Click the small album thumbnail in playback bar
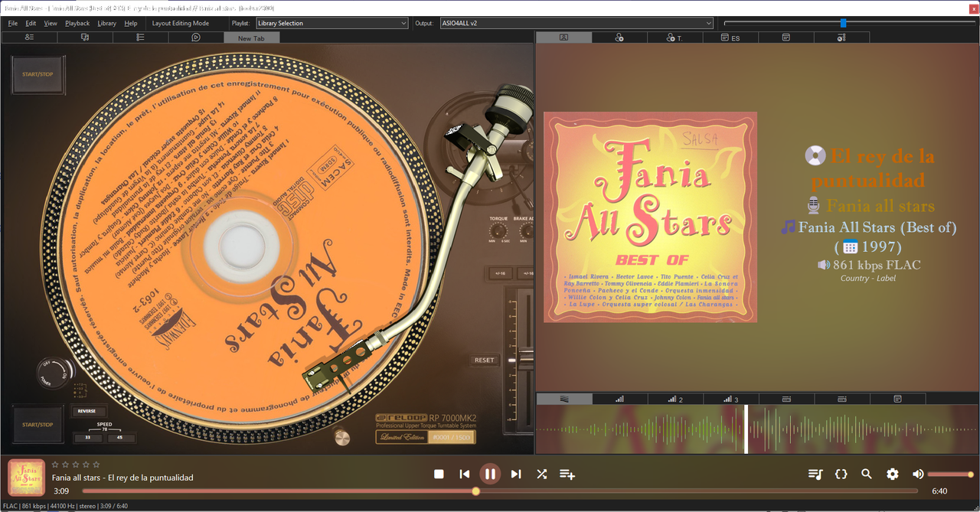Viewport: 980px width, 512px height. [x=26, y=478]
